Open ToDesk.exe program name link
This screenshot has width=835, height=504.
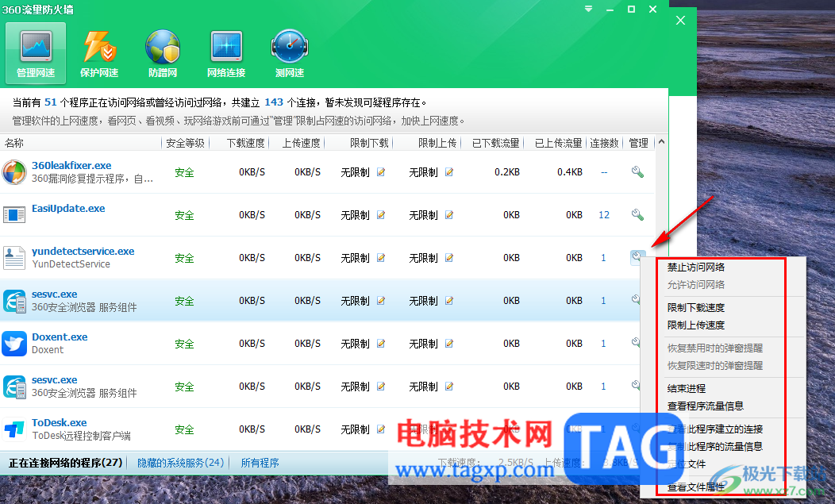coord(59,422)
